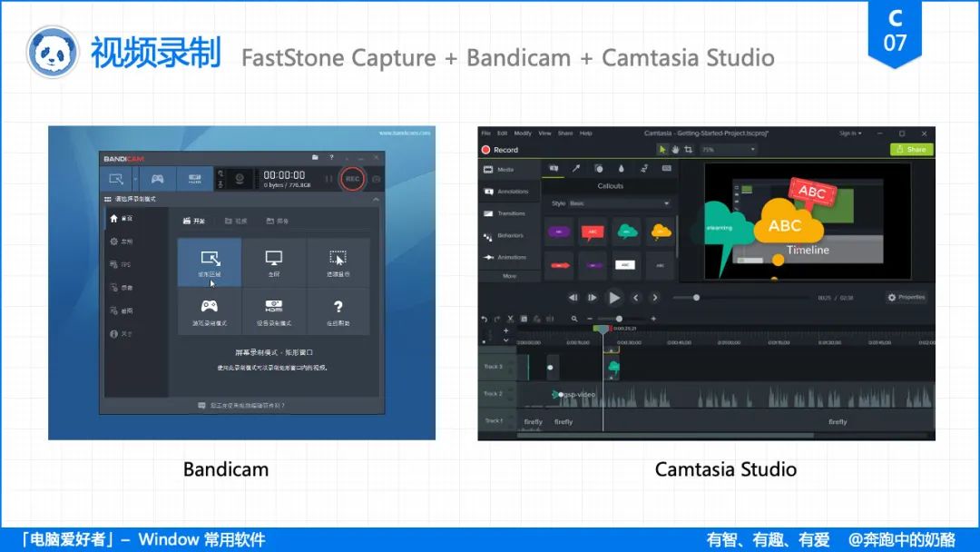Click Camtasia next clip chevron button

point(655,298)
